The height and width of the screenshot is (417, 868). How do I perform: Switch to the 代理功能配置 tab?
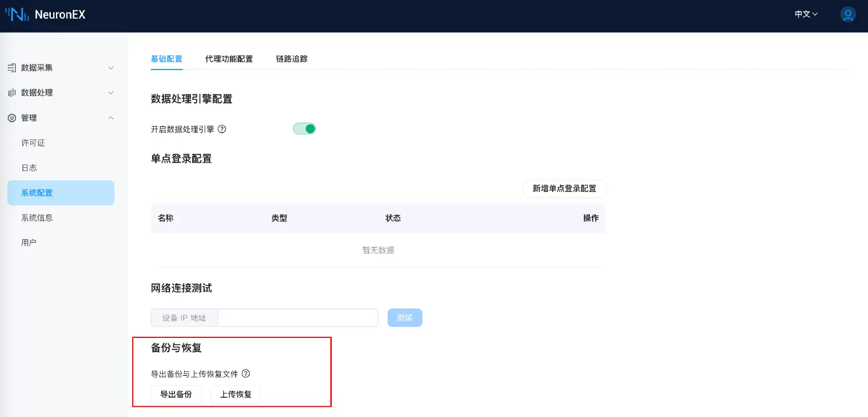229,59
